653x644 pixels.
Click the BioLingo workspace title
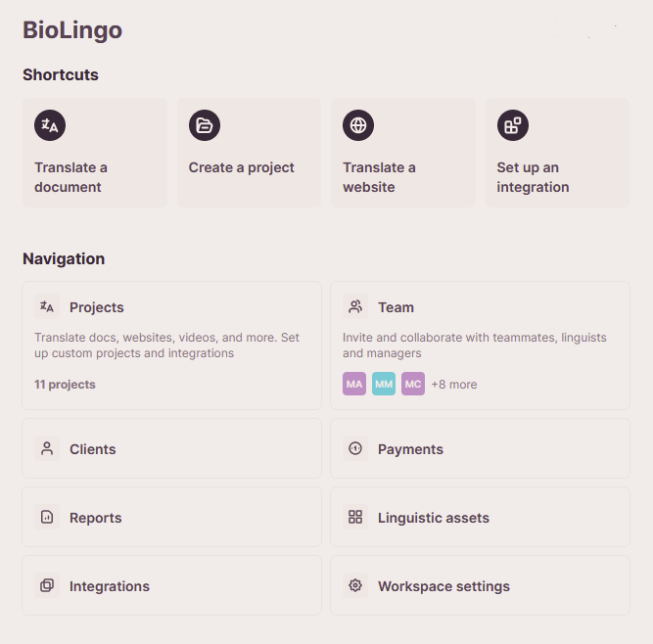tap(72, 30)
